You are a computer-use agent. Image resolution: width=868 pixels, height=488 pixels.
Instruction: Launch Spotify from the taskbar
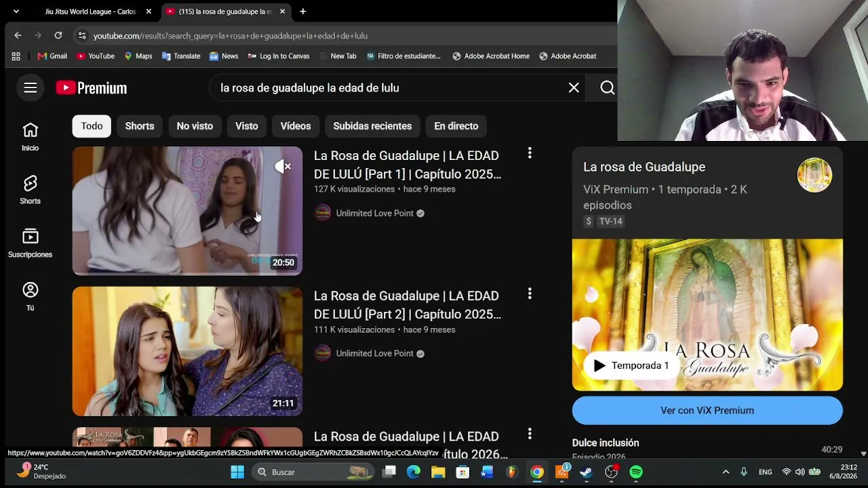636,472
